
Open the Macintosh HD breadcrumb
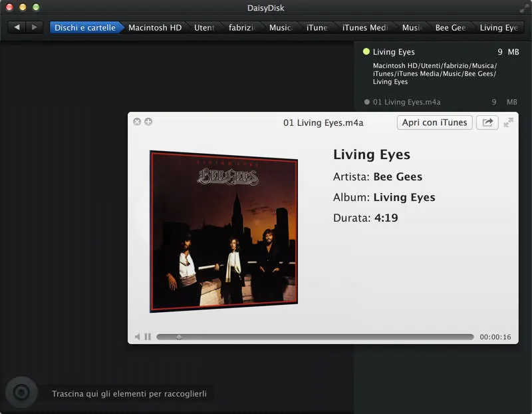[x=155, y=27]
